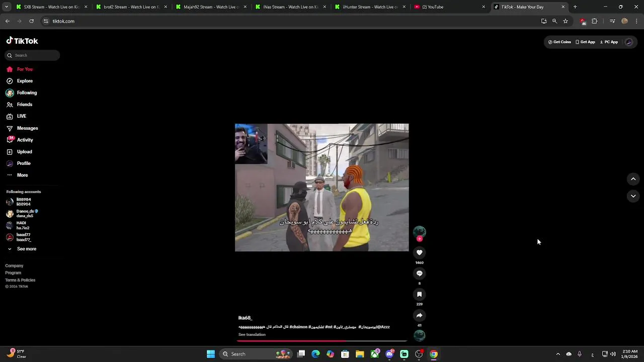Bookmark this page with star icon
644x362 pixels.
pos(566,21)
